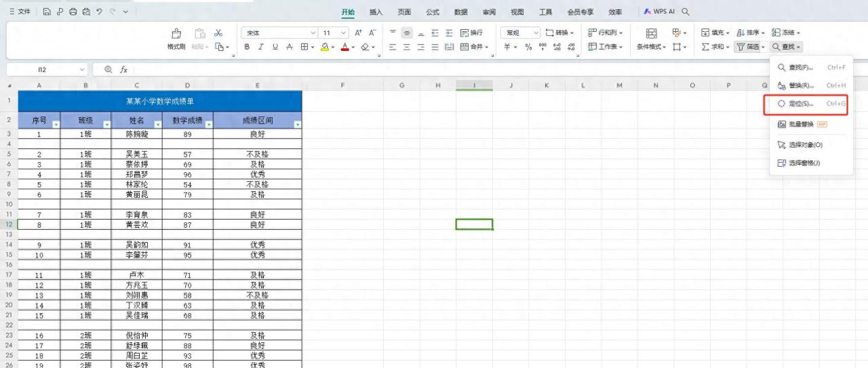Open the font name 宋体 dropdown
Viewport: 868px width, 368px height.
pos(313,33)
